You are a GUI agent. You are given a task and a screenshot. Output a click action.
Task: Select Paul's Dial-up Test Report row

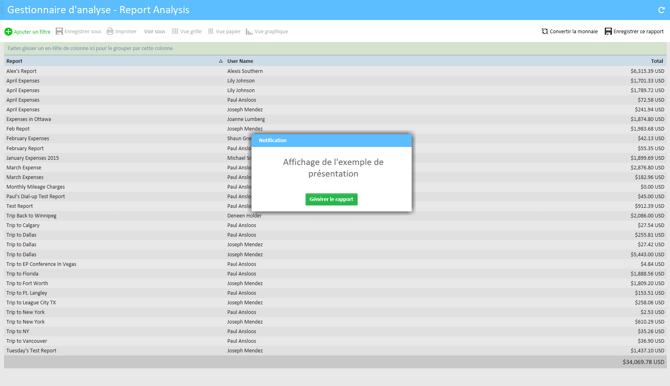pyautogui.click(x=335, y=196)
